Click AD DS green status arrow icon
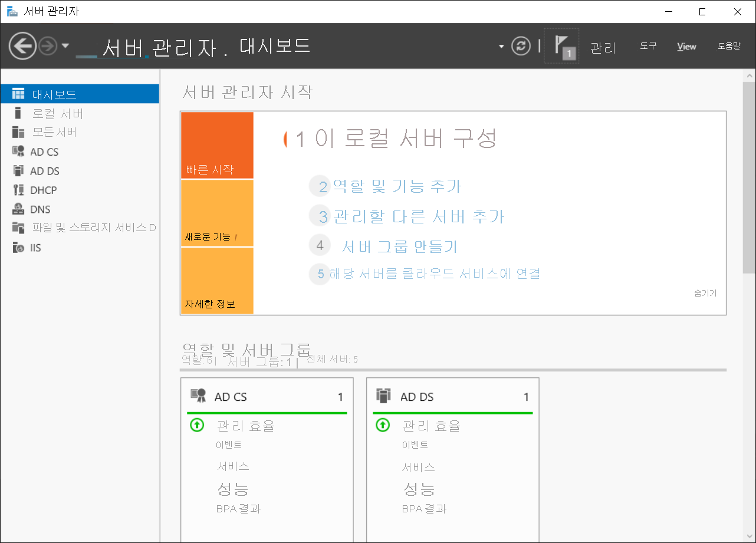 [x=383, y=424]
